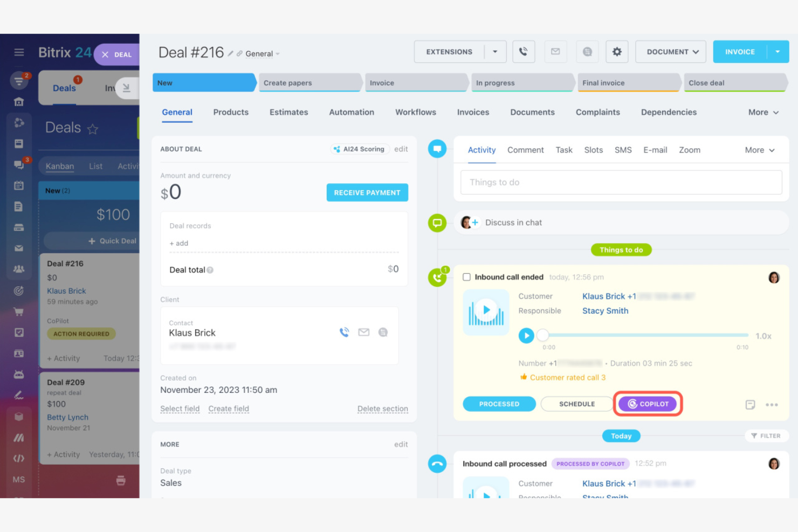The image size is (798, 532).
Task: Expand the More tabs dropdown
Action: click(x=762, y=112)
